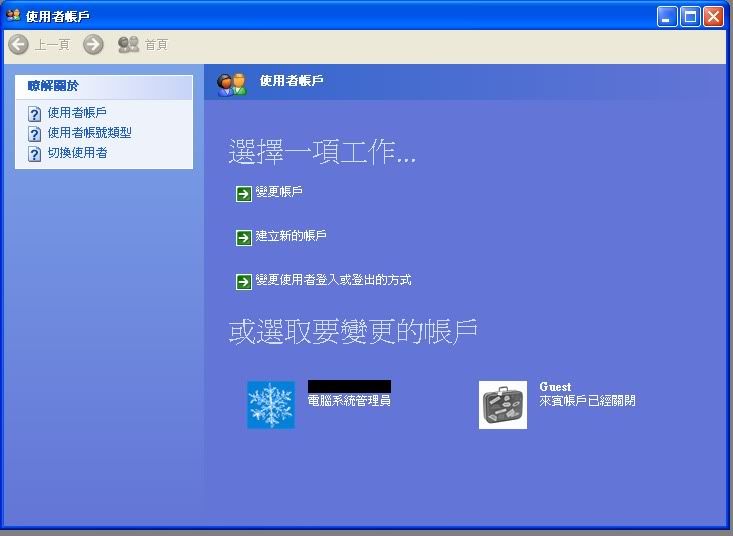Open the 建立新的帳戶 task link
733x536 pixels.
click(291, 236)
